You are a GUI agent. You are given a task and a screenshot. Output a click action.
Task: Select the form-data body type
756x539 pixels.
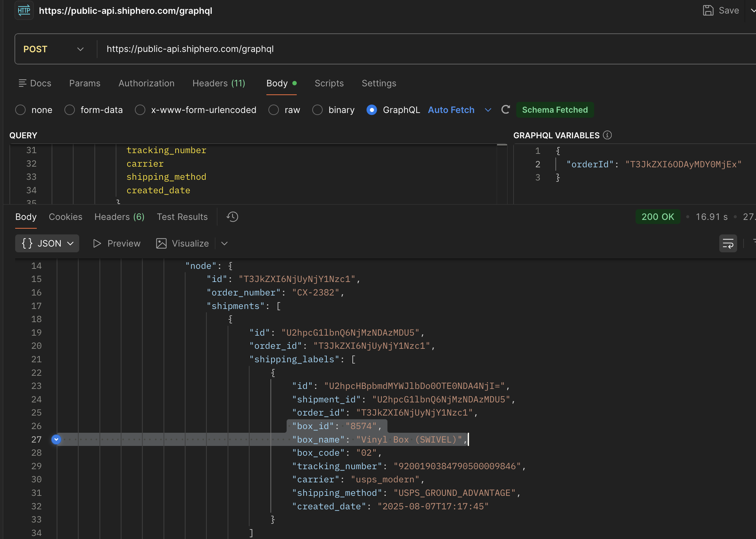pos(69,110)
